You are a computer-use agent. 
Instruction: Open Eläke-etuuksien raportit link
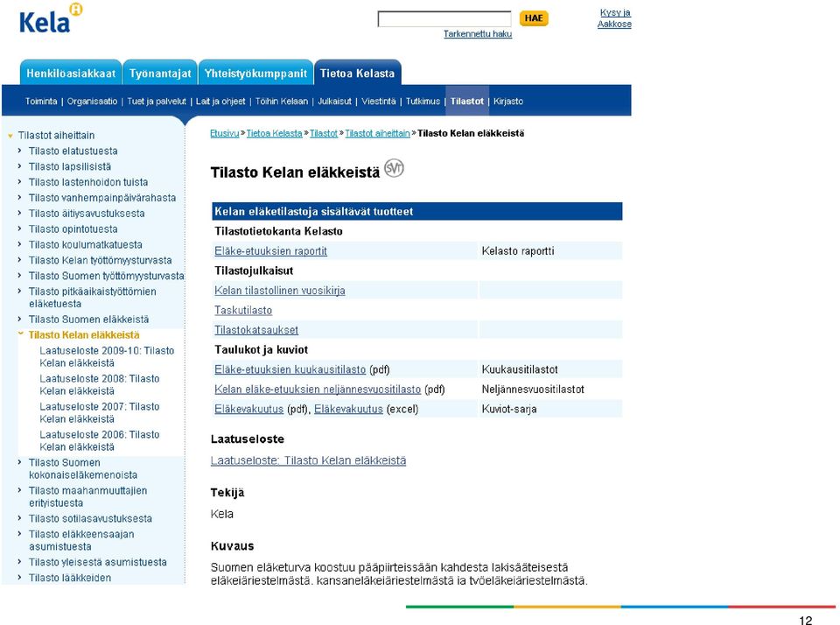coord(270,251)
